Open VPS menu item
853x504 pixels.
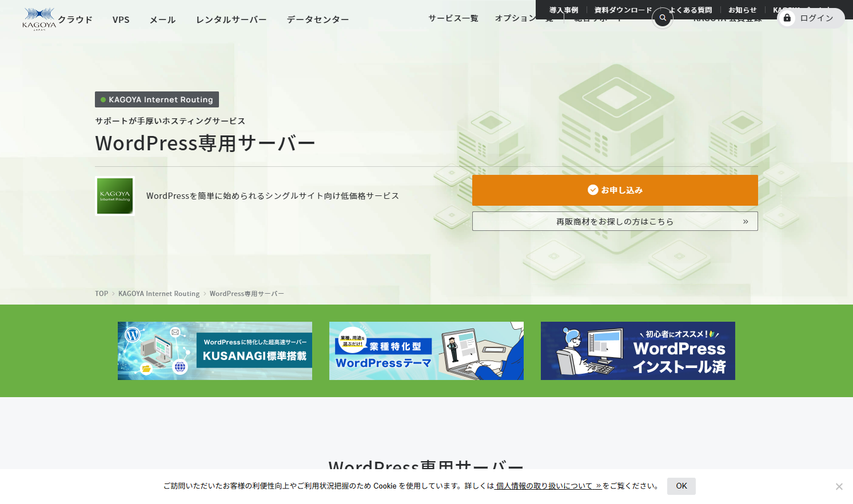click(x=121, y=19)
